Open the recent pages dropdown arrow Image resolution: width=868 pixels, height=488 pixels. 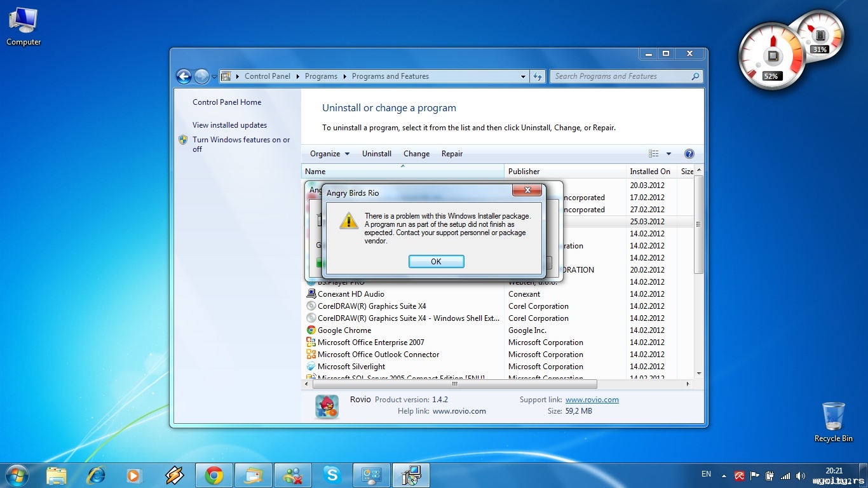[x=214, y=77]
